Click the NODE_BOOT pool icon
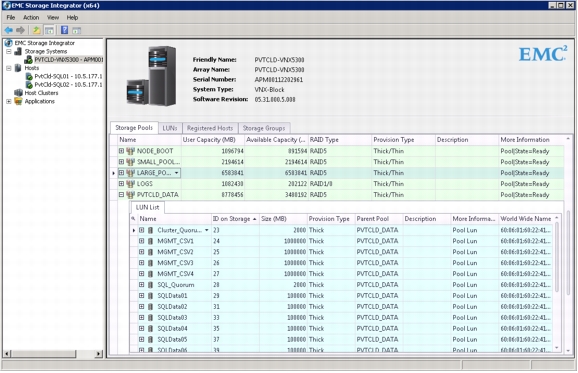Viewport: 578px width, 373px height. tap(130, 151)
